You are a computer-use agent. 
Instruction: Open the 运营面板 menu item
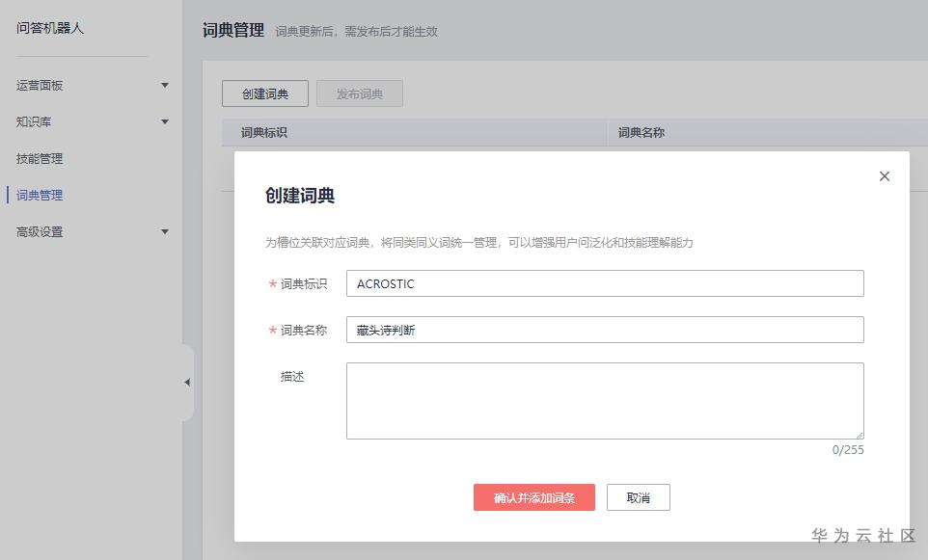[40, 86]
